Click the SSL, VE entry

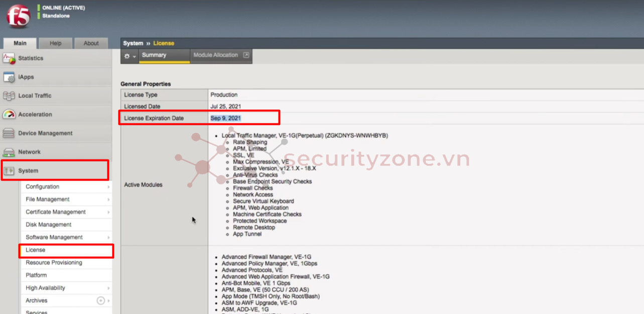[x=243, y=155]
